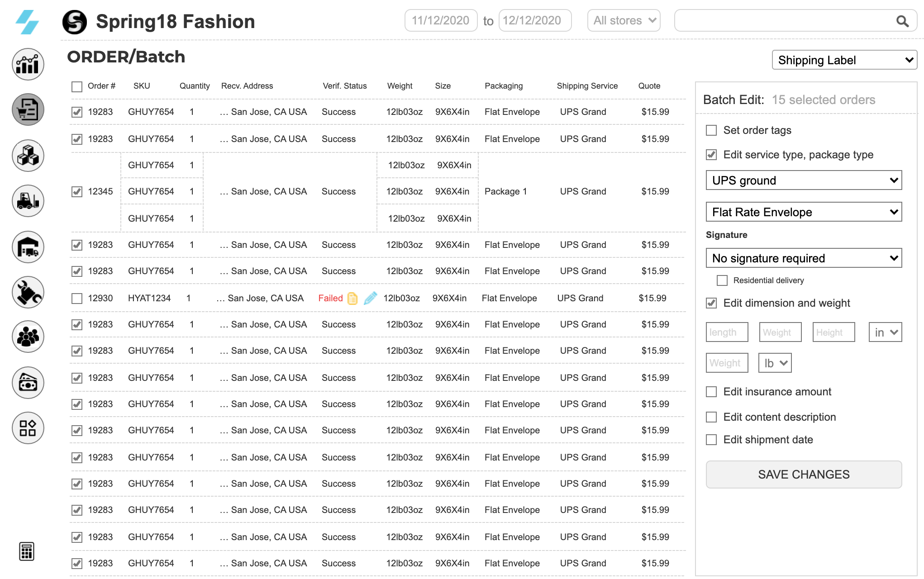Open the warehouse truck sidebar icon
924x579 pixels.
tap(28, 247)
